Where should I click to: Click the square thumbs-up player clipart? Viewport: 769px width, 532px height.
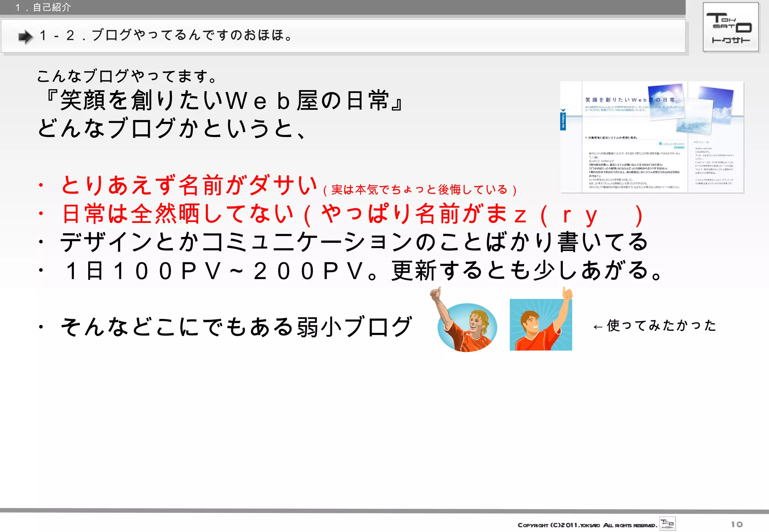(541, 319)
